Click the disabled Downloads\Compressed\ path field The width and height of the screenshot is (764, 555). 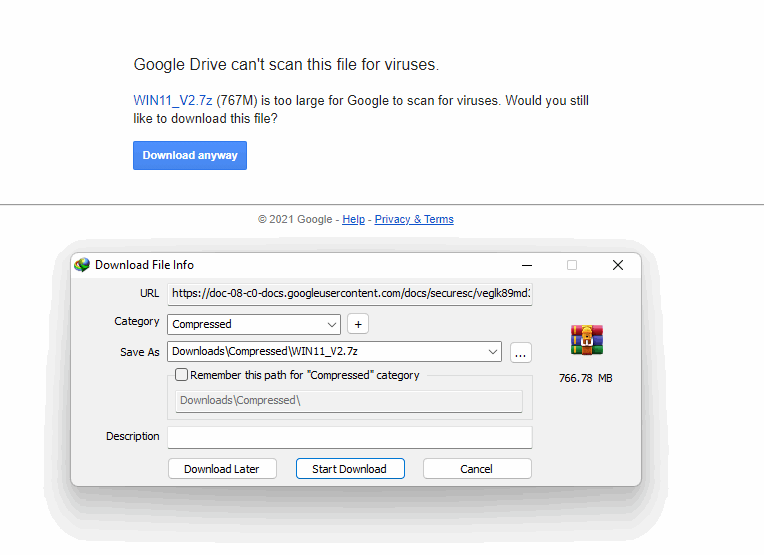tap(349, 401)
